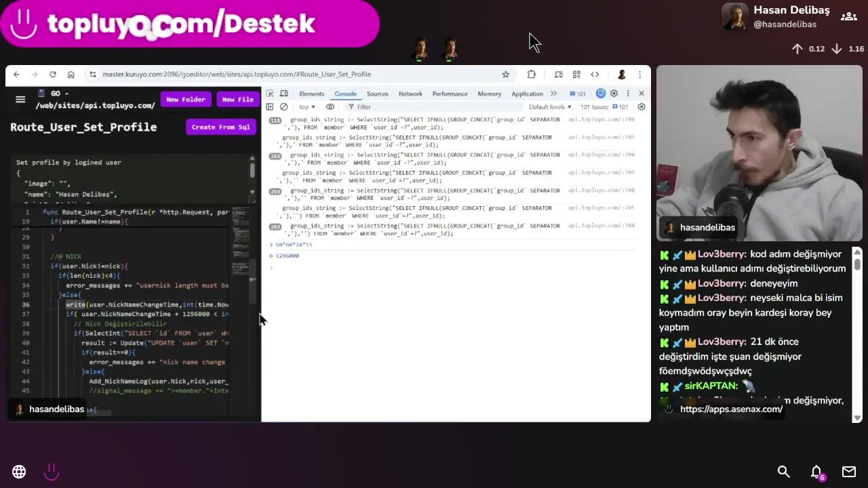
Task: Open the viewers people icon
Action: pos(849,17)
